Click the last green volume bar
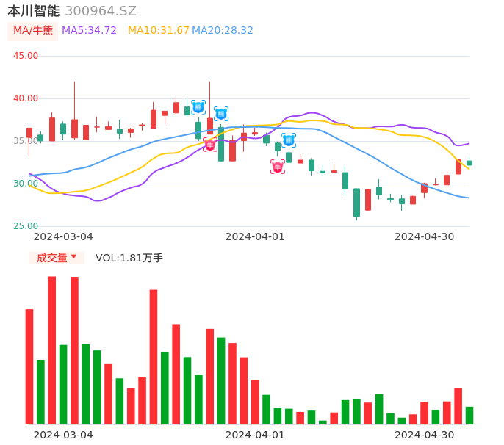The image size is (504, 445). click(x=469, y=416)
